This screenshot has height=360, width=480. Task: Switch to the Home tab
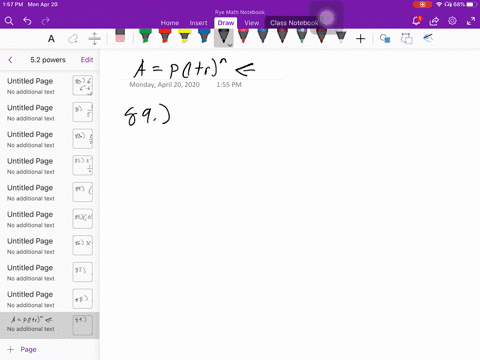click(x=170, y=23)
